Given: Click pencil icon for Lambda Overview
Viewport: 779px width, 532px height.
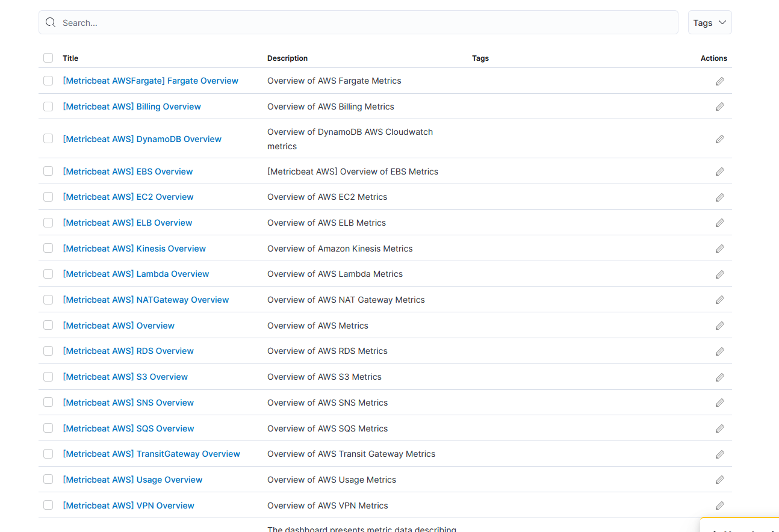Looking at the screenshot, I should click(x=719, y=274).
